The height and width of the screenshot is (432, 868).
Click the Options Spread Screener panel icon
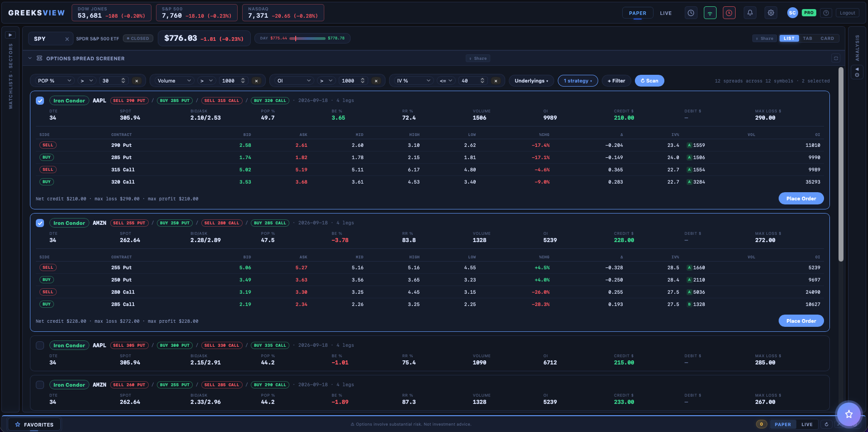pyautogui.click(x=39, y=58)
